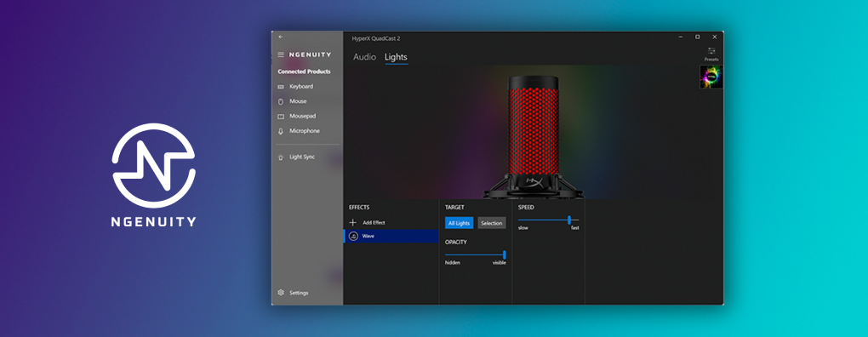Select the Mousepad icon in the sidebar
The image size is (868, 337).
point(281,117)
